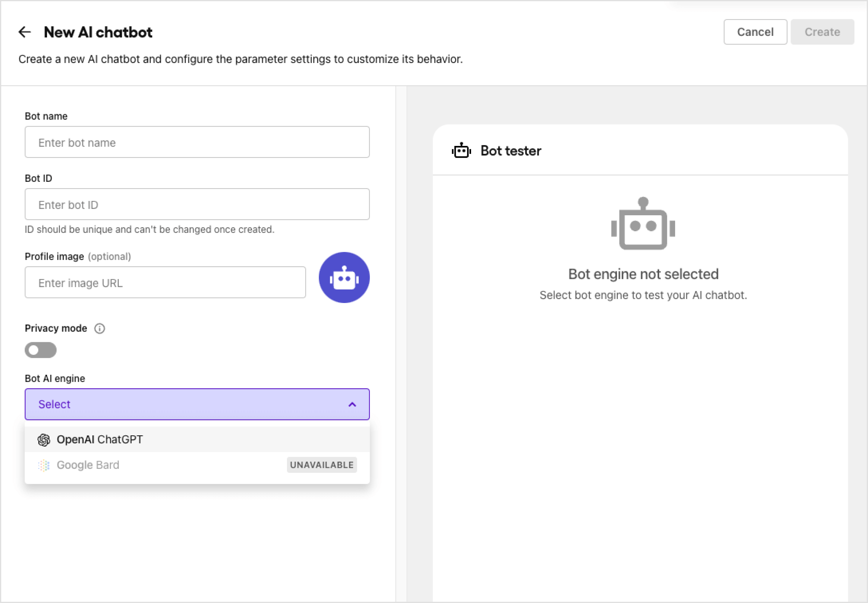Screen dimensions: 868x603
Task: Click the Create button
Action: (x=822, y=32)
